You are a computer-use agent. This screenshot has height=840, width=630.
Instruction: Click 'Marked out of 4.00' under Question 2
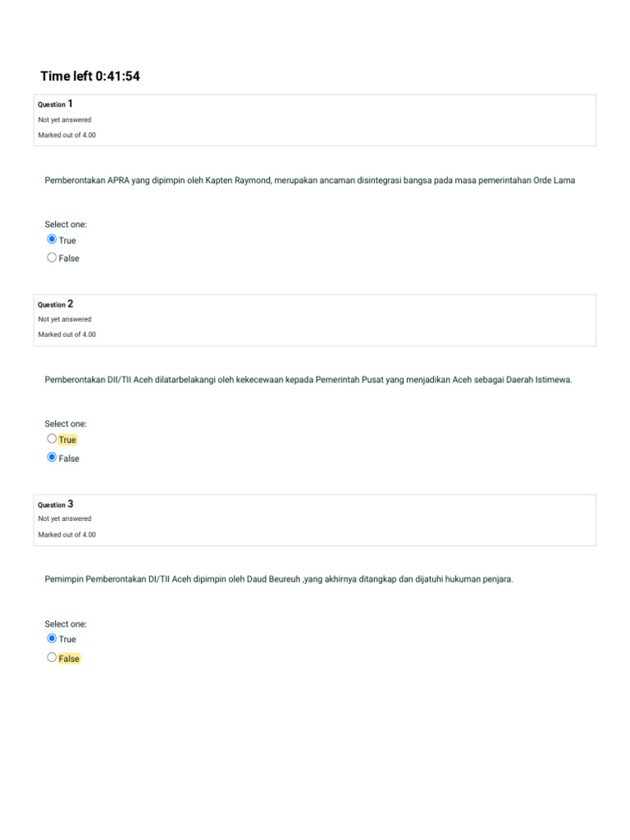click(66, 335)
